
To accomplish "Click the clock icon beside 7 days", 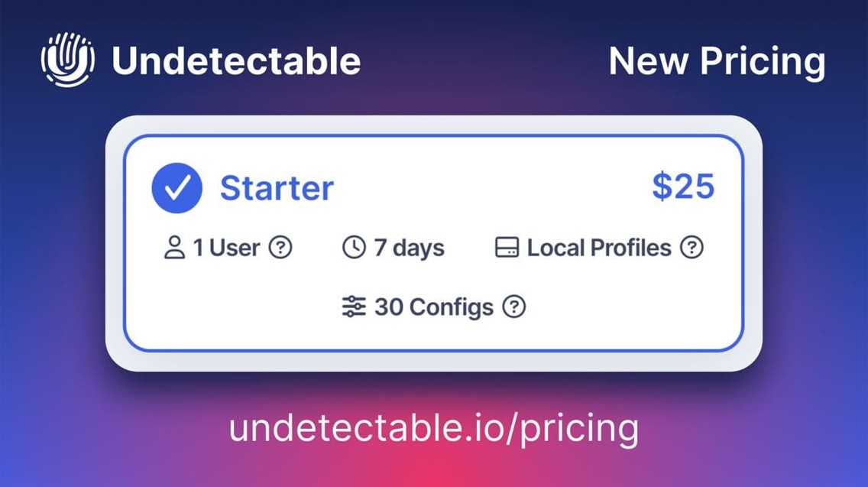I will pyautogui.click(x=355, y=247).
